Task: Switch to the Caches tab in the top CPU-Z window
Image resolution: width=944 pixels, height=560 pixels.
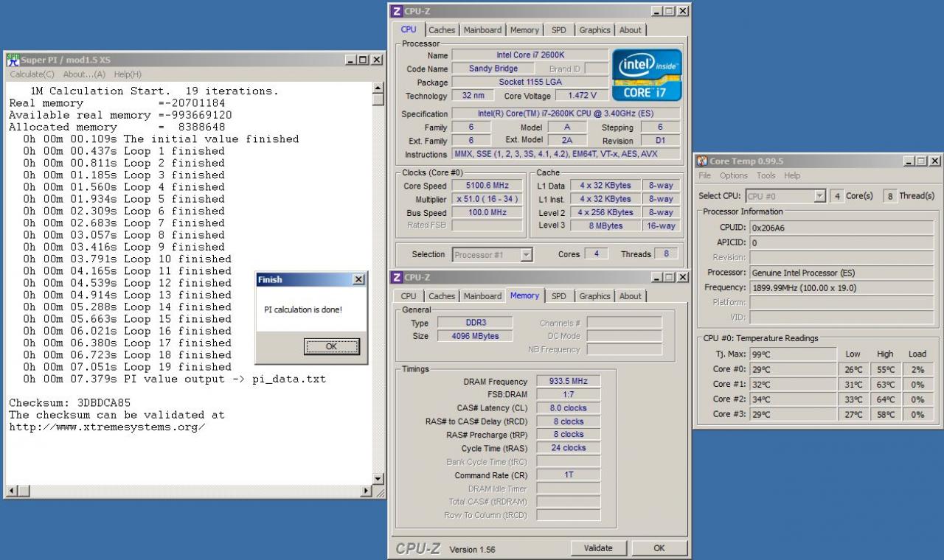Action: click(442, 30)
